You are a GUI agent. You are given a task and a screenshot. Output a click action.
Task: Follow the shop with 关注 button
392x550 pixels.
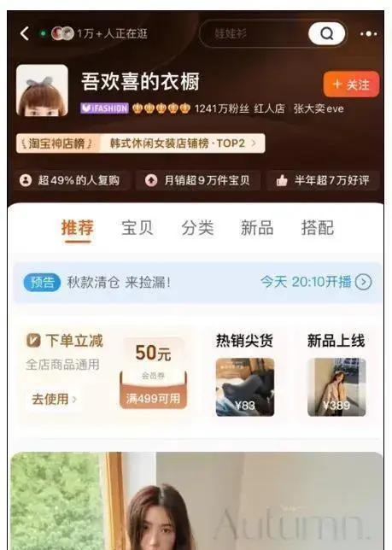tap(351, 85)
